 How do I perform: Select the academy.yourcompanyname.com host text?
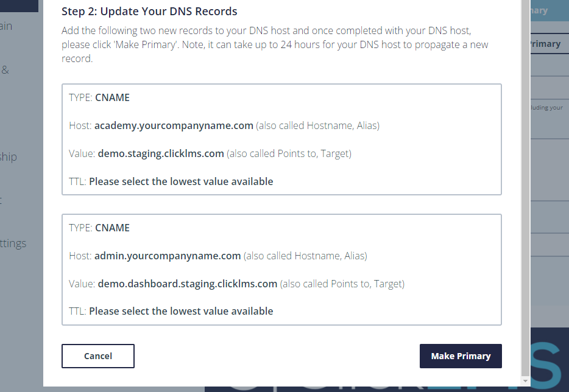174,125
